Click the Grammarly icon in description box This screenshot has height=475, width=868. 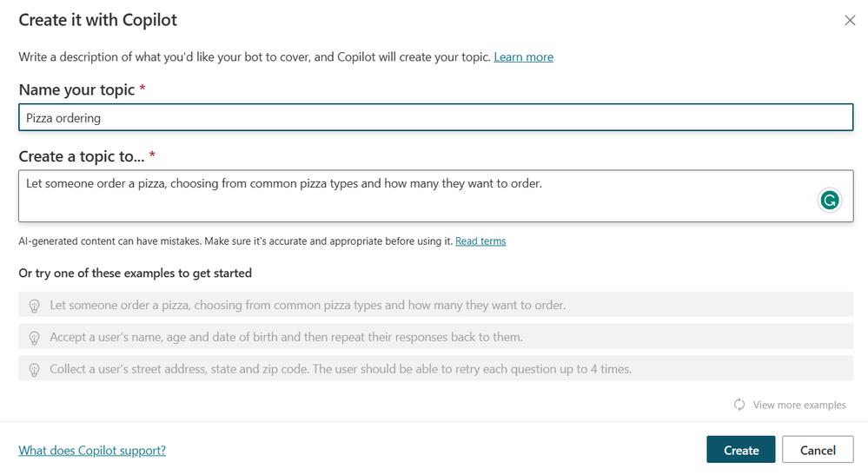[x=830, y=201]
